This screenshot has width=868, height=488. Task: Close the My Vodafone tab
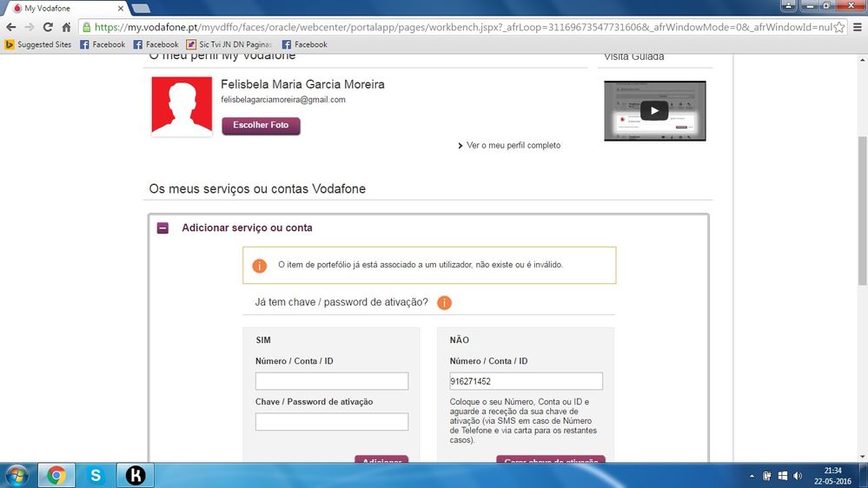120,9
